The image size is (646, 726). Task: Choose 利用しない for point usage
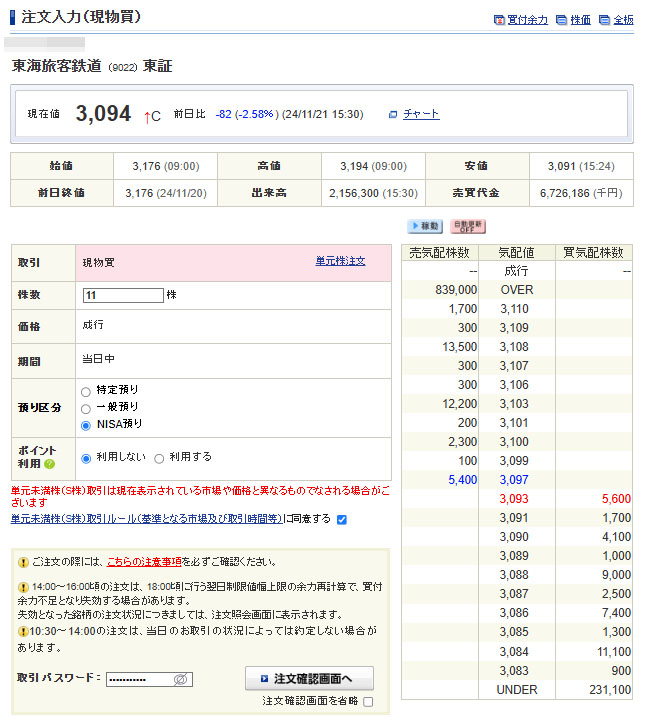point(86,458)
